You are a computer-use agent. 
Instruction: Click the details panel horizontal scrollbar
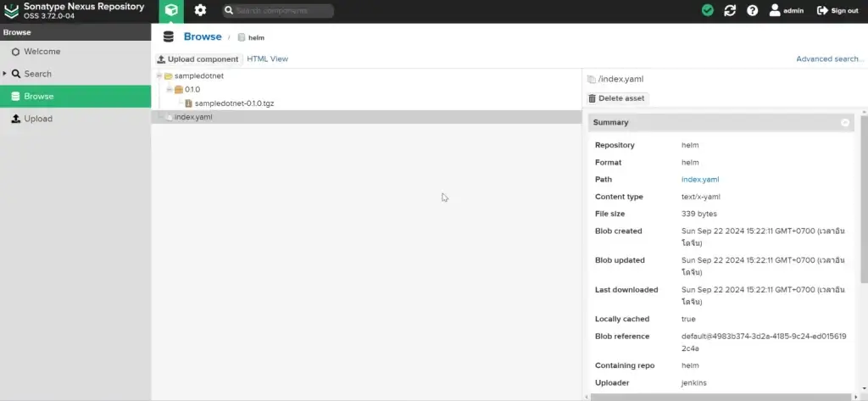pos(720,397)
